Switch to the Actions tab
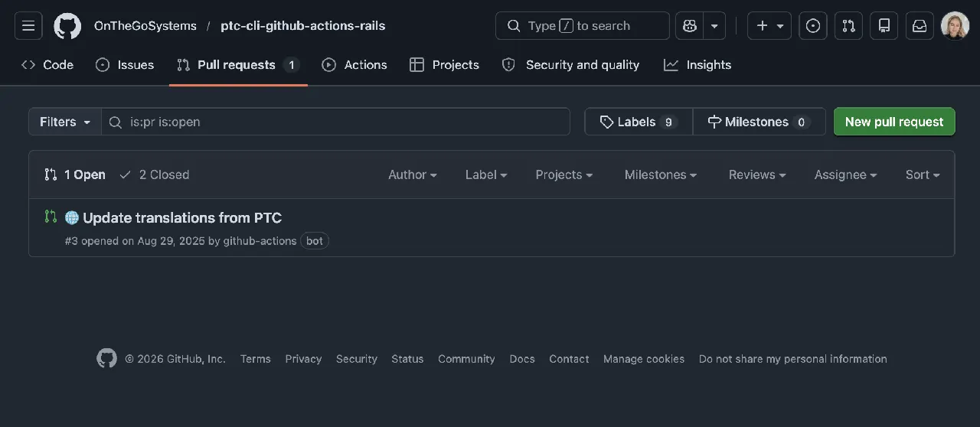980x427 pixels. pos(354,65)
